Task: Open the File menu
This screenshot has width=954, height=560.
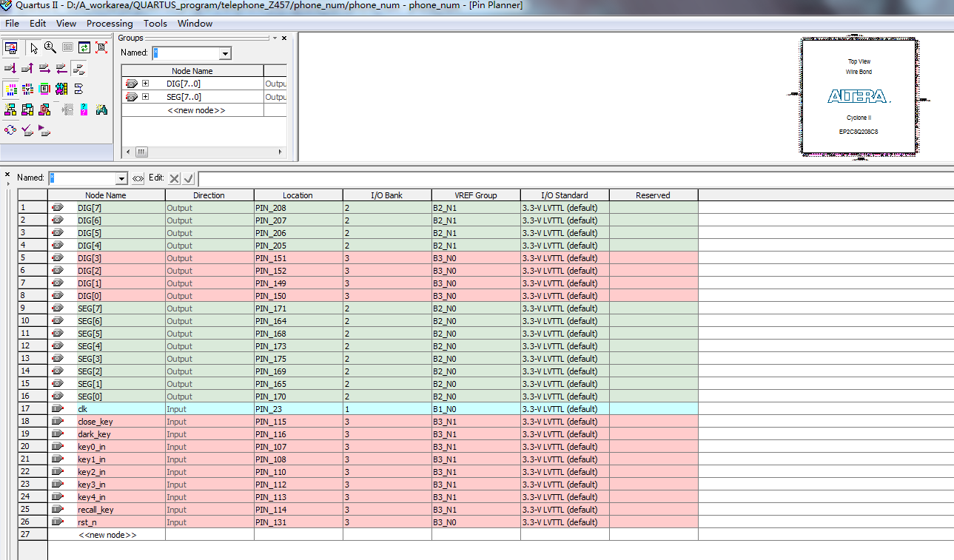Action: [12, 23]
